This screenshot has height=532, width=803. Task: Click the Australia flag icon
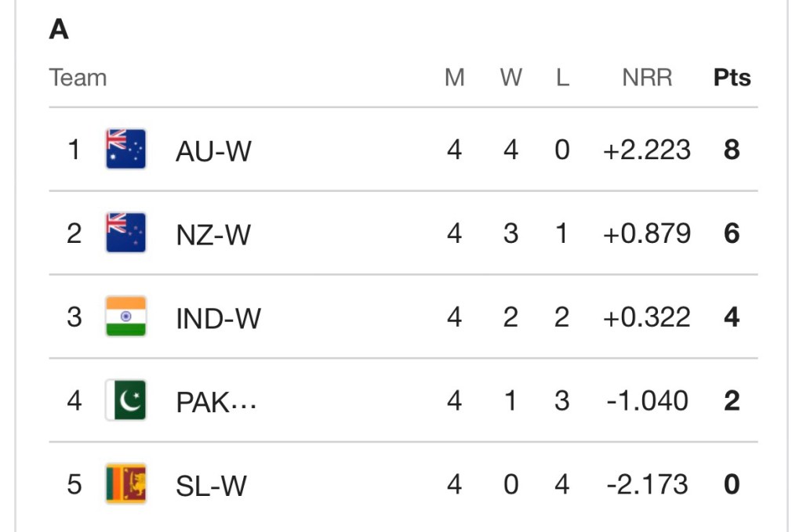pyautogui.click(x=125, y=149)
